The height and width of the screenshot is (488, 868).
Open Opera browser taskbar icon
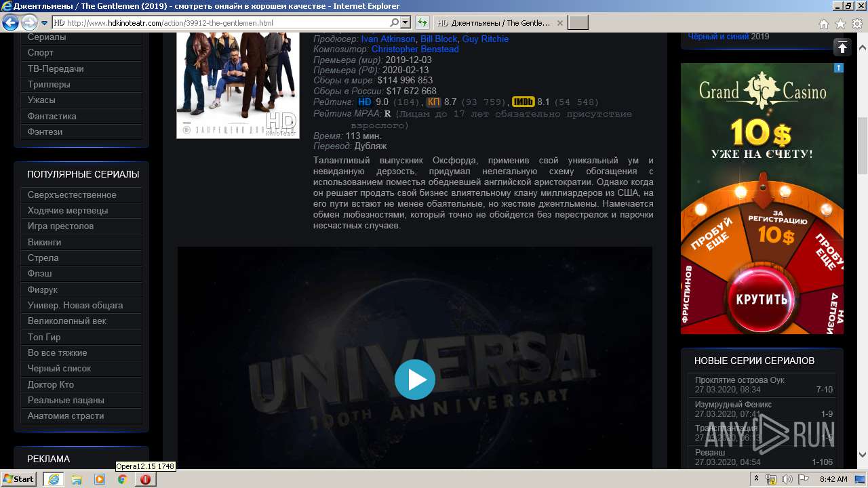145,479
